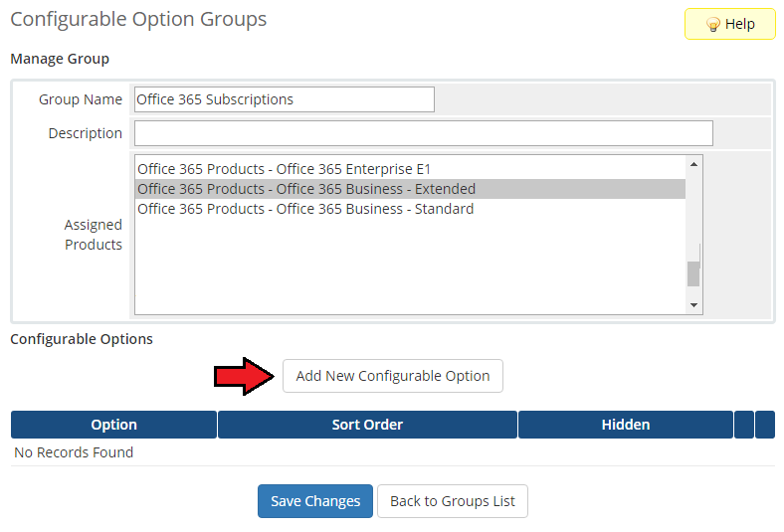784x532 pixels.
Task: Click into the Description input field
Action: [x=423, y=133]
